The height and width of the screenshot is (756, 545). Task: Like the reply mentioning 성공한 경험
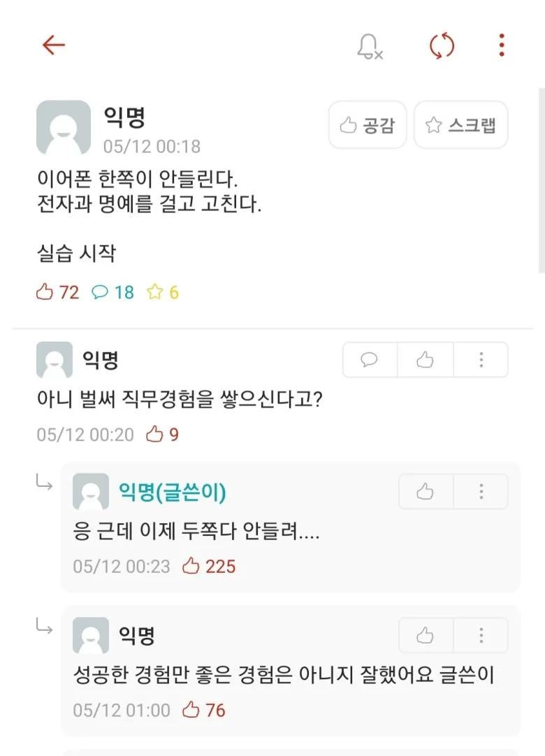coord(425,635)
